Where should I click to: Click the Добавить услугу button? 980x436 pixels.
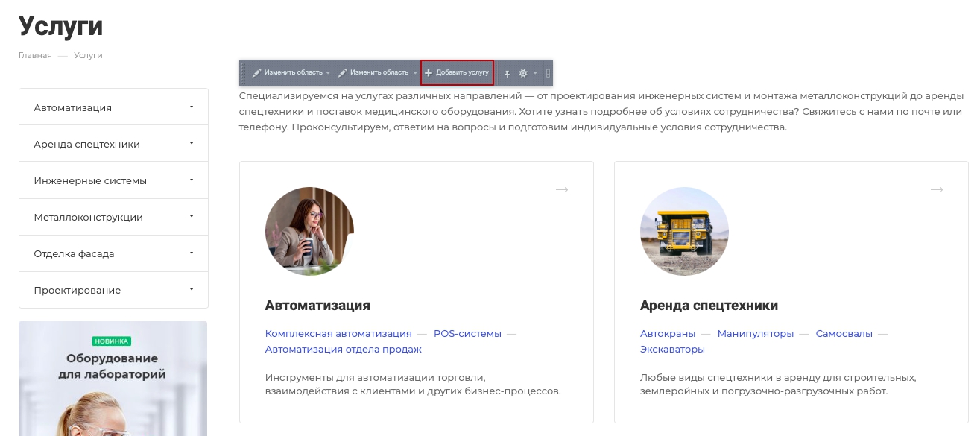coord(457,73)
